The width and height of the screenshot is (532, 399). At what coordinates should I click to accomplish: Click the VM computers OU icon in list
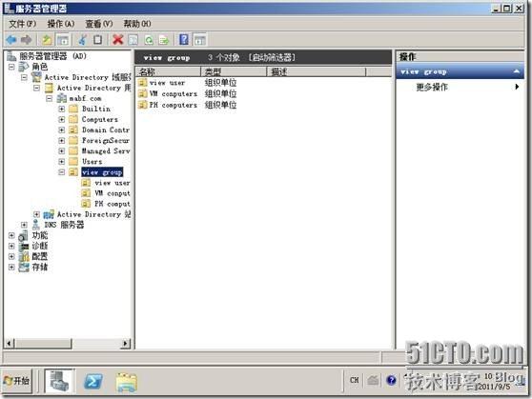click(142, 93)
